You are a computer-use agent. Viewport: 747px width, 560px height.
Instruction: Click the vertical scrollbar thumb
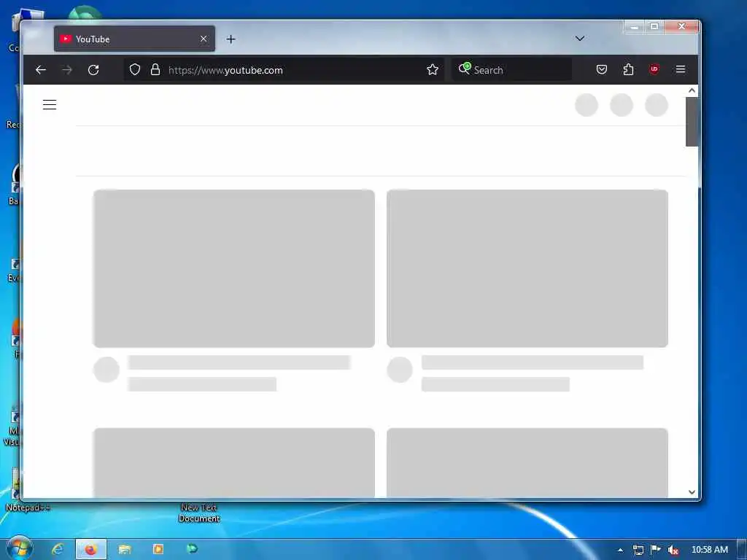pos(692,122)
